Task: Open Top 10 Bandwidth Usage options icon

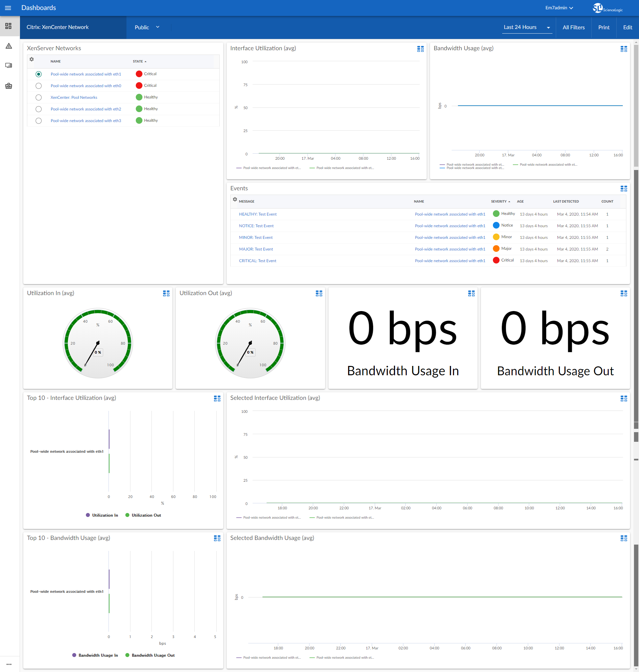Action: point(217,538)
